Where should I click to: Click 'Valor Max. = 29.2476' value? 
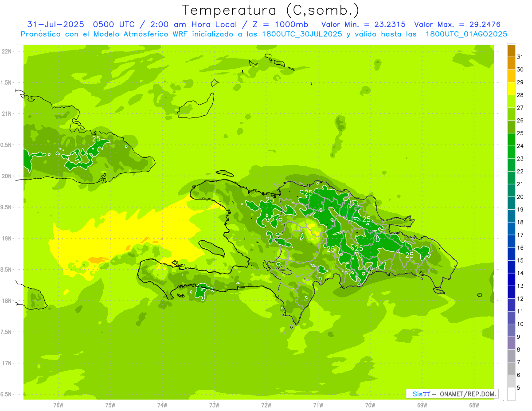457,24
